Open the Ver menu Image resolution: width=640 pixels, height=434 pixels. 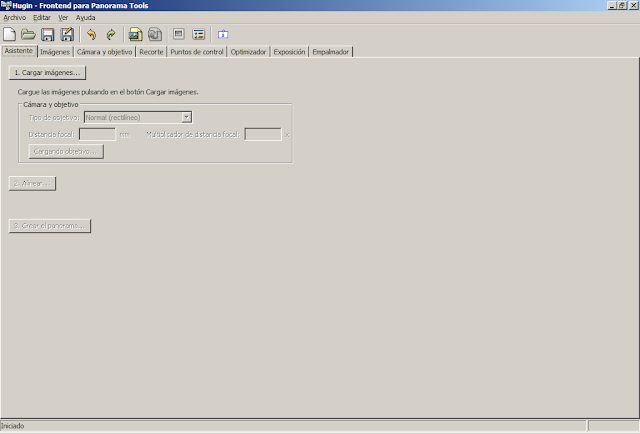click(x=63, y=18)
